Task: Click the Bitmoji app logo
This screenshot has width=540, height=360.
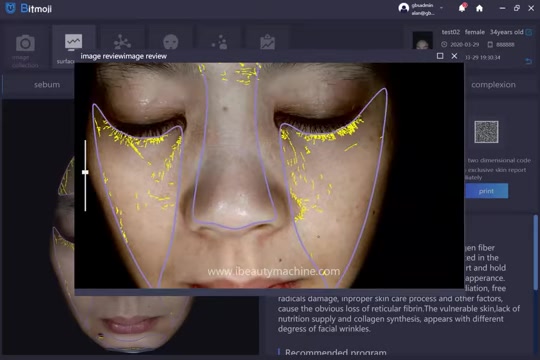Action: 29,8
